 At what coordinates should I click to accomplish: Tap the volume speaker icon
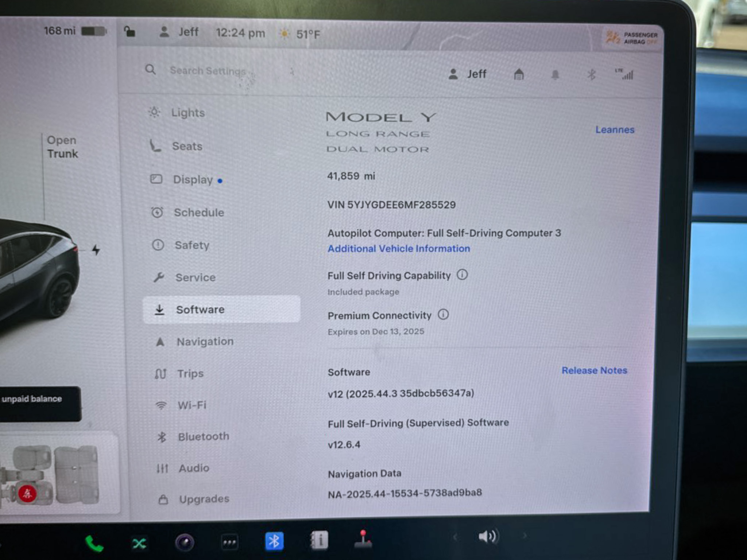(x=488, y=536)
